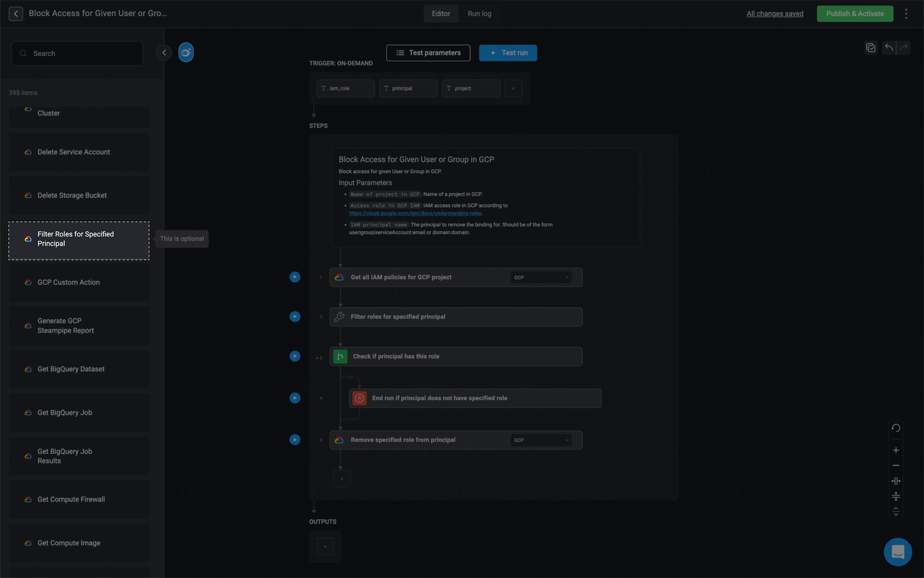Click the wrench icon on Filter roles step
Image resolution: width=924 pixels, height=578 pixels.
(339, 317)
